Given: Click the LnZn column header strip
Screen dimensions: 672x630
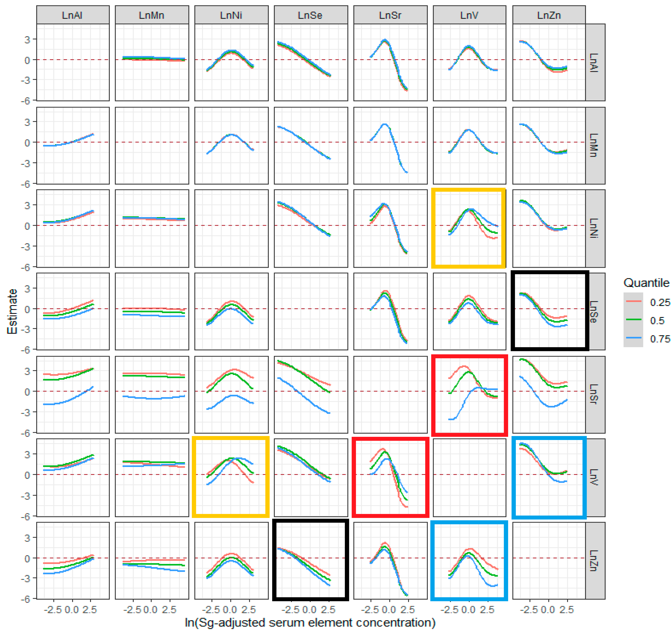Looking at the screenshot, I should click(549, 15).
